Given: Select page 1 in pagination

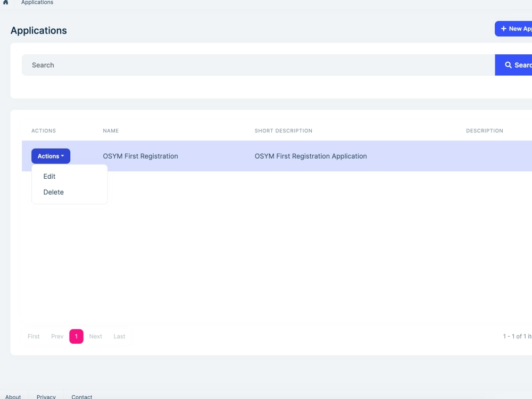Looking at the screenshot, I should (x=76, y=336).
